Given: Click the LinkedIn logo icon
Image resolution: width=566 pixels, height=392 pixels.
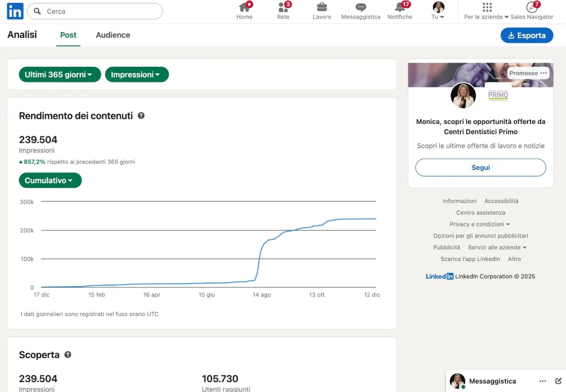Looking at the screenshot, I should coord(15,11).
